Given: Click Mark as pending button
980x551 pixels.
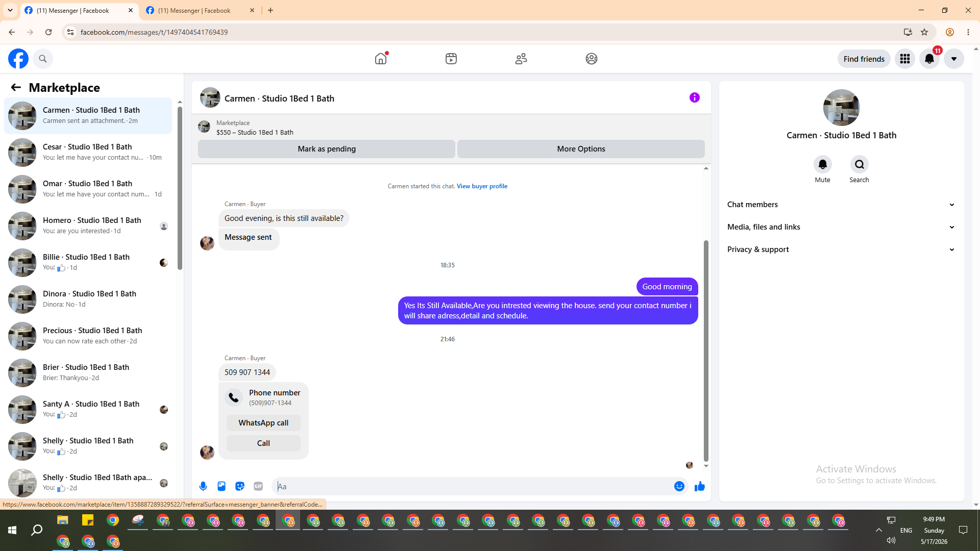Looking at the screenshot, I should 327,149.
